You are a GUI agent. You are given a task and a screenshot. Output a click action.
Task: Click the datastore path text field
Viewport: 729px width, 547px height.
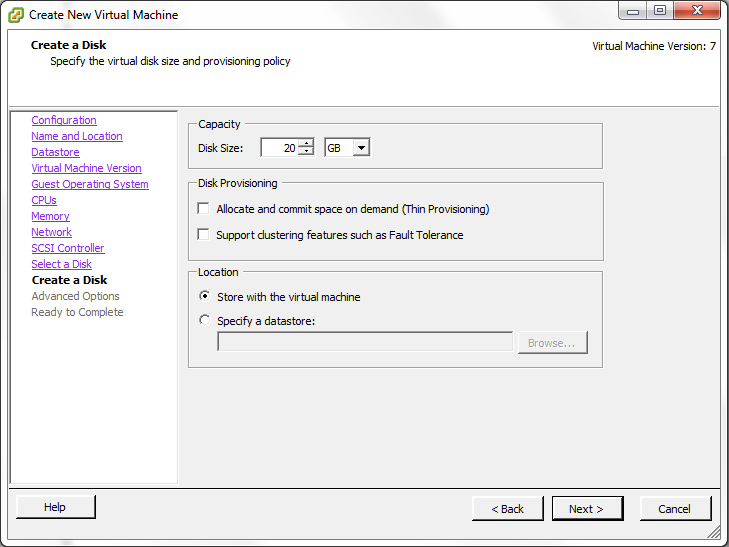pos(365,342)
